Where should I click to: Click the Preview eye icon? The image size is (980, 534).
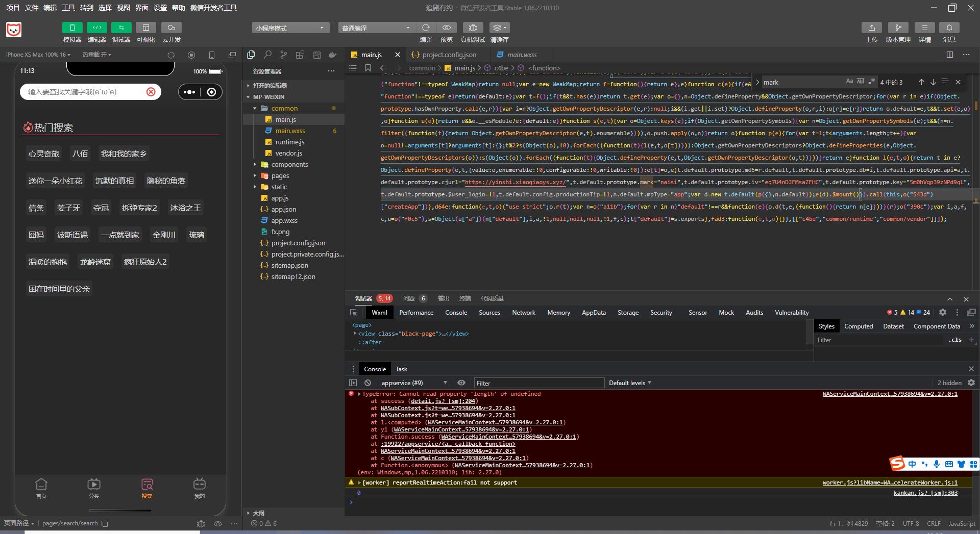(x=446, y=28)
